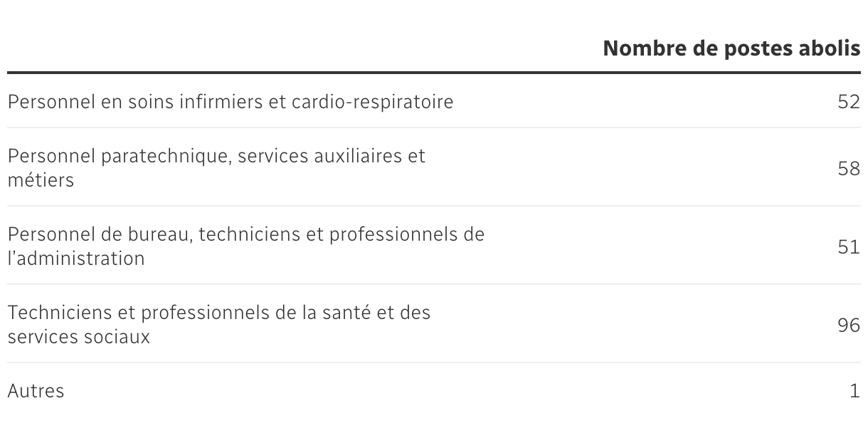
Task: Click the value 96 for Techniciens et professionnels
Action: tap(850, 325)
